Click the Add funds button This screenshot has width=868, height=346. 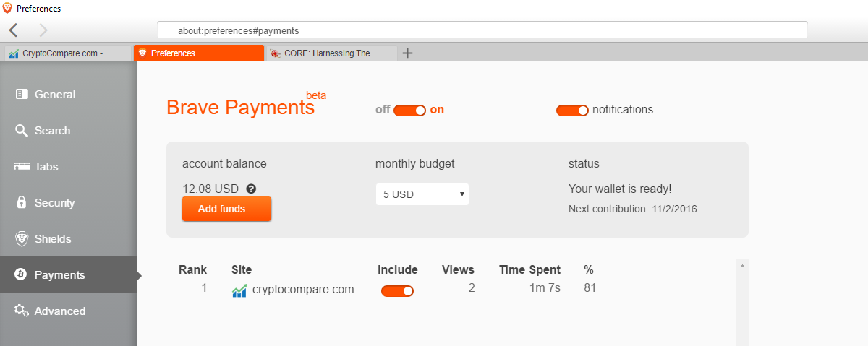click(x=226, y=209)
